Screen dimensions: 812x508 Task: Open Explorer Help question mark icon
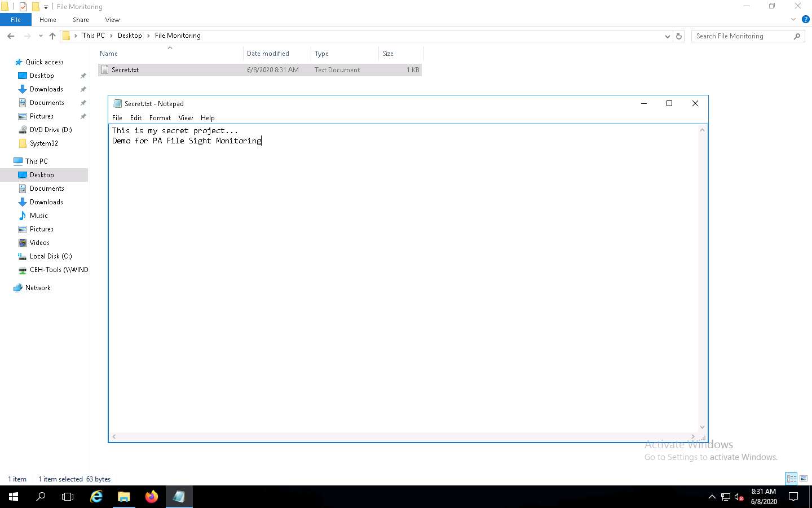click(805, 19)
